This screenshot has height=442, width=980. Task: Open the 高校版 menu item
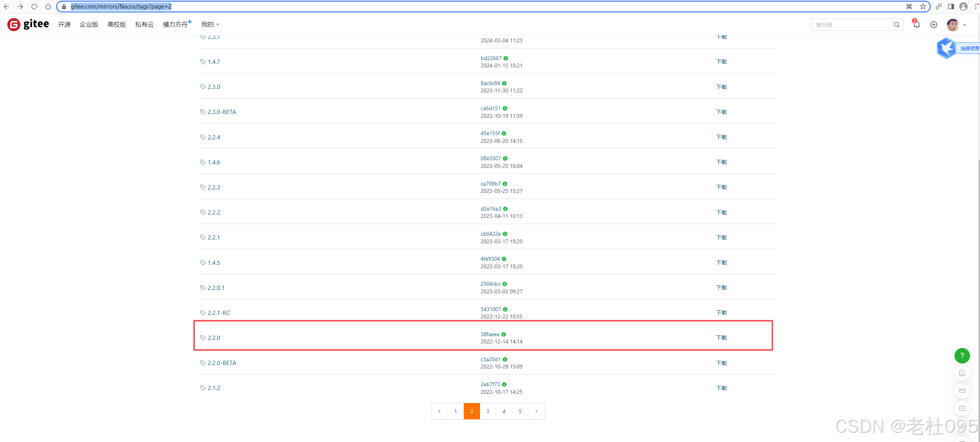point(117,24)
